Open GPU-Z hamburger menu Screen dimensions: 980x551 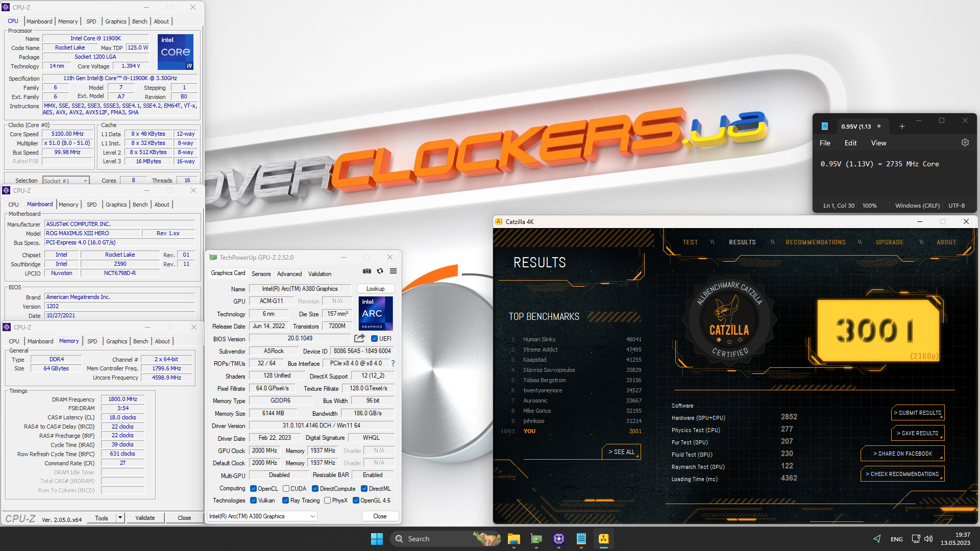[x=393, y=271]
